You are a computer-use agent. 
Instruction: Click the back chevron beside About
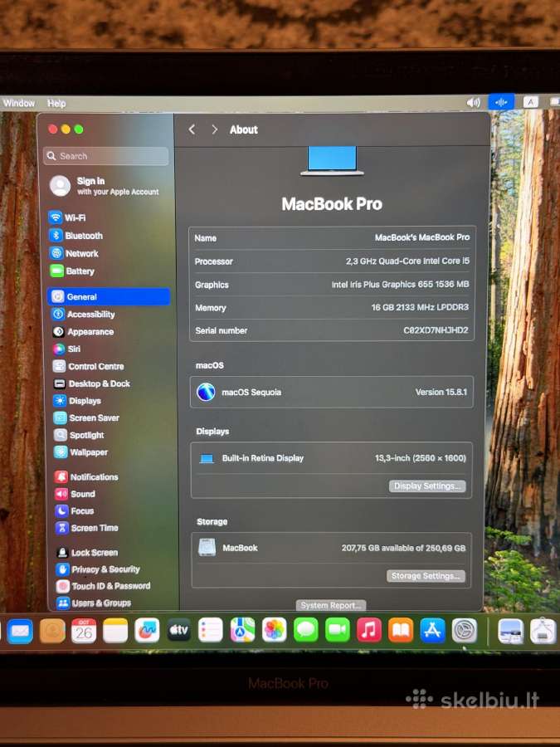192,129
